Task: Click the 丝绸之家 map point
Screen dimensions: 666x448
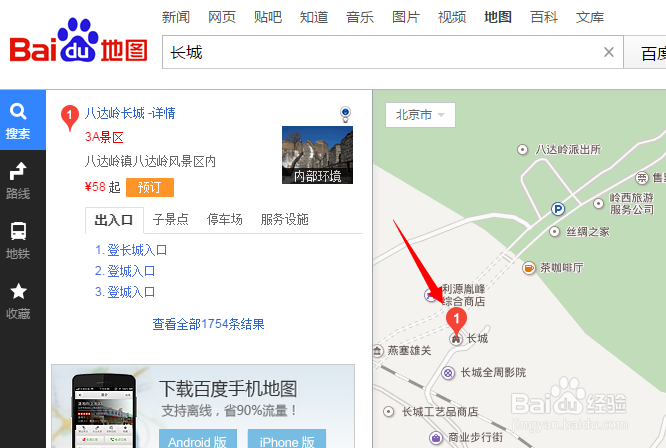Action: [x=554, y=232]
